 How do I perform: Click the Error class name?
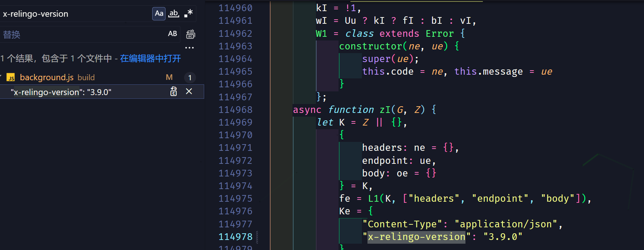[439, 33]
